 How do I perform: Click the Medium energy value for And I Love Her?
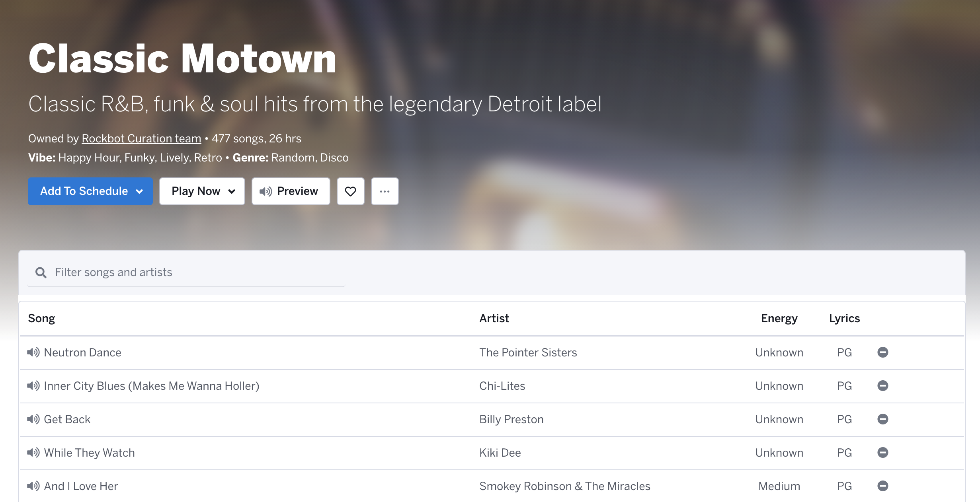pos(779,486)
